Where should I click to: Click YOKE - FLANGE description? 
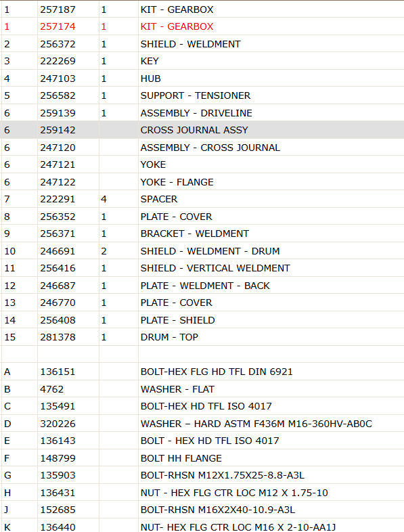(177, 182)
